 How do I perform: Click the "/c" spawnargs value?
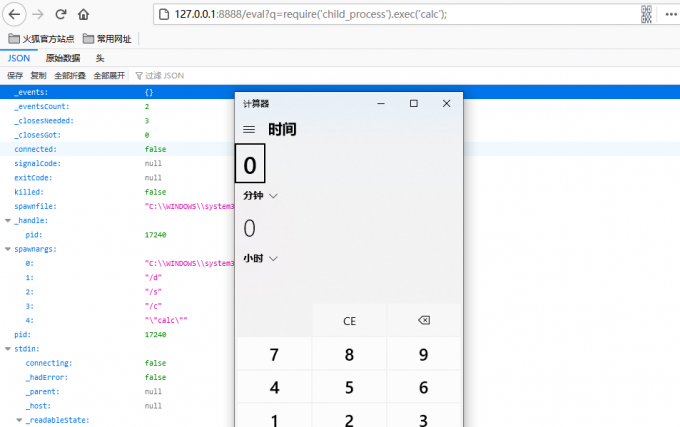(x=153, y=306)
